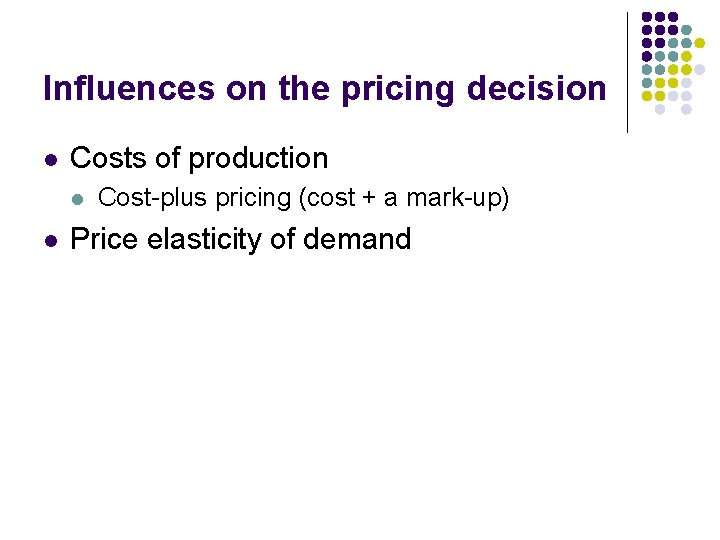Select the "Price elasticity of demand" text
This screenshot has height=540, width=720.
coord(241,239)
